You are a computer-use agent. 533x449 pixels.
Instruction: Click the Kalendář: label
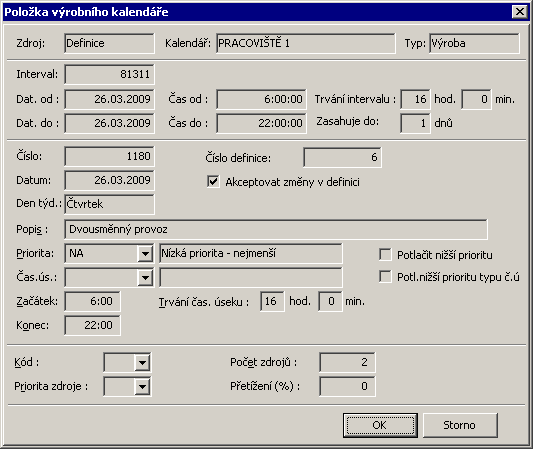[x=188, y=44]
